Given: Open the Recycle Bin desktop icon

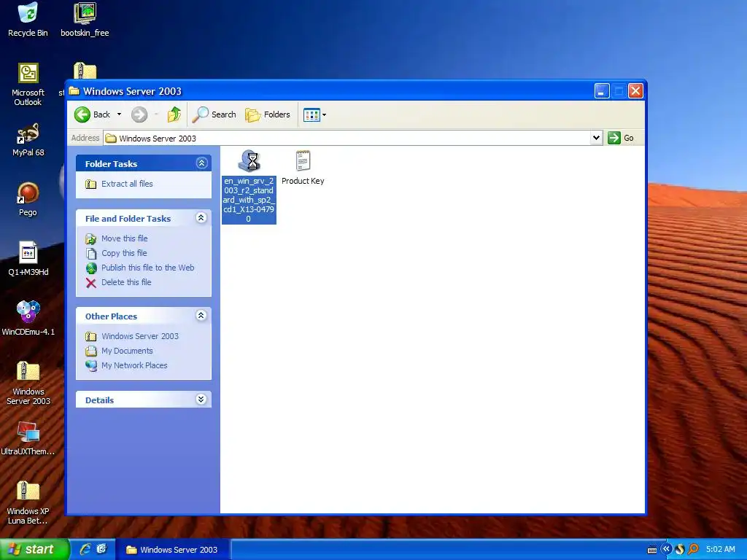Looking at the screenshot, I should 28,20.
